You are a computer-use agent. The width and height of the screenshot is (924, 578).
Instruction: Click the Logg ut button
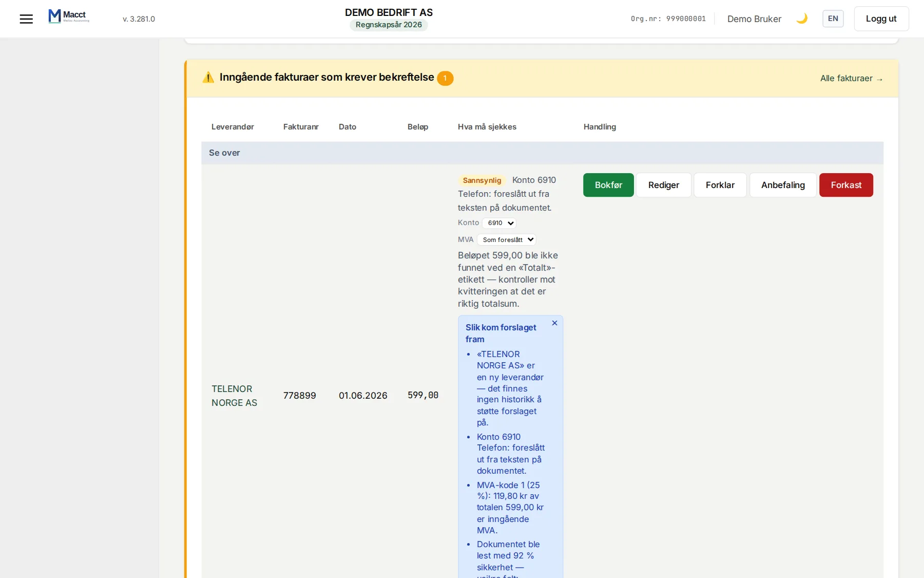(881, 19)
